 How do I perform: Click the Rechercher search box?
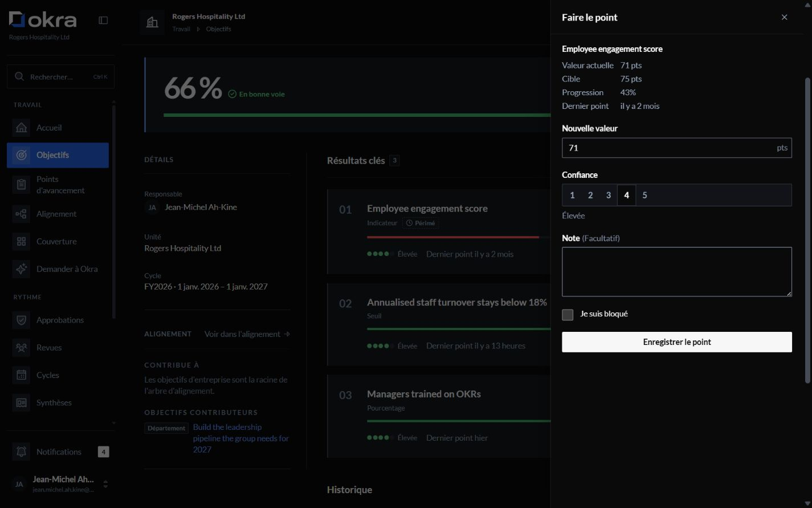pos(60,76)
